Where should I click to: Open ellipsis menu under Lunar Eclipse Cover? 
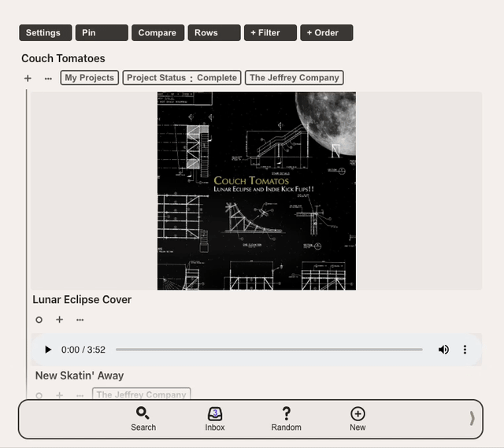[x=80, y=320]
